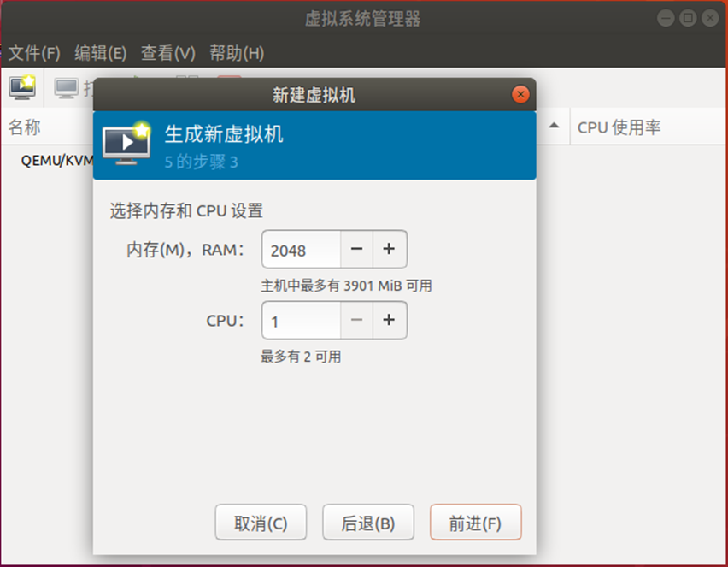Click the RAM value field showing 2048
The height and width of the screenshot is (567, 728).
click(x=302, y=249)
